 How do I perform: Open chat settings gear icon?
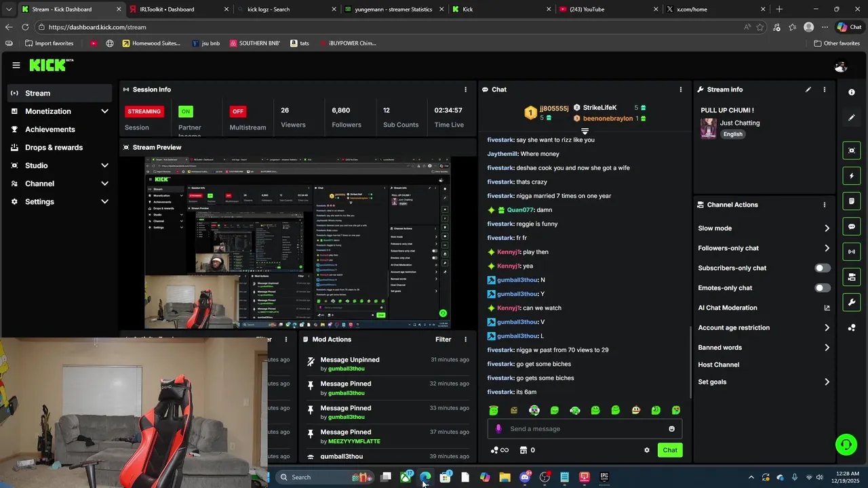point(647,450)
